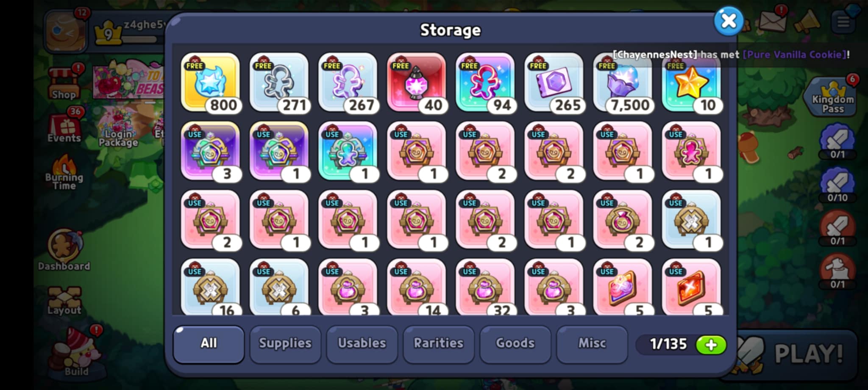Select the All tab
Image resolution: width=868 pixels, height=390 pixels.
tap(209, 344)
